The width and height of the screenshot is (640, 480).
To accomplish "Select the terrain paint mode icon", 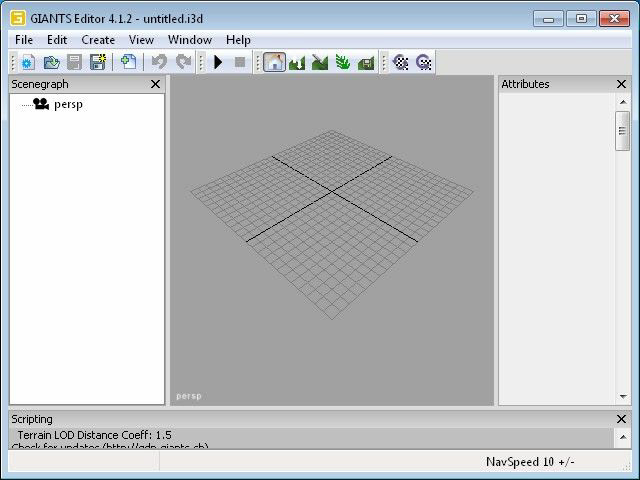I will [x=320, y=62].
